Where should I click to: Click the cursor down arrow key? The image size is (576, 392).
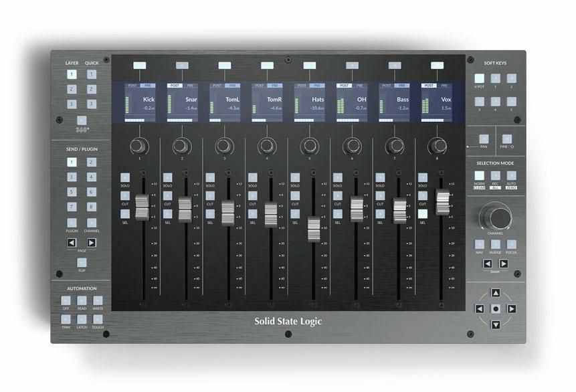click(x=496, y=324)
